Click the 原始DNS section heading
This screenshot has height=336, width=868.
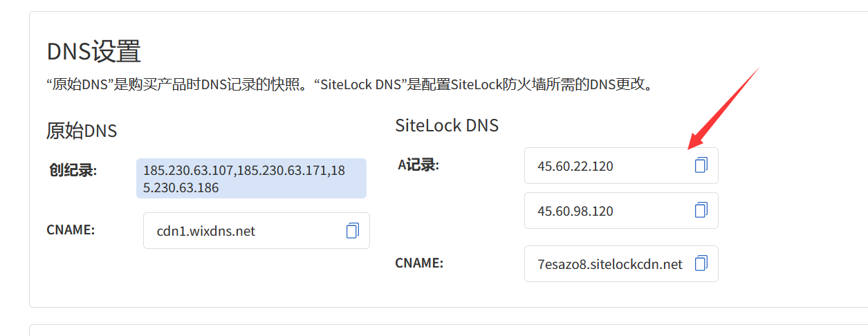click(82, 131)
